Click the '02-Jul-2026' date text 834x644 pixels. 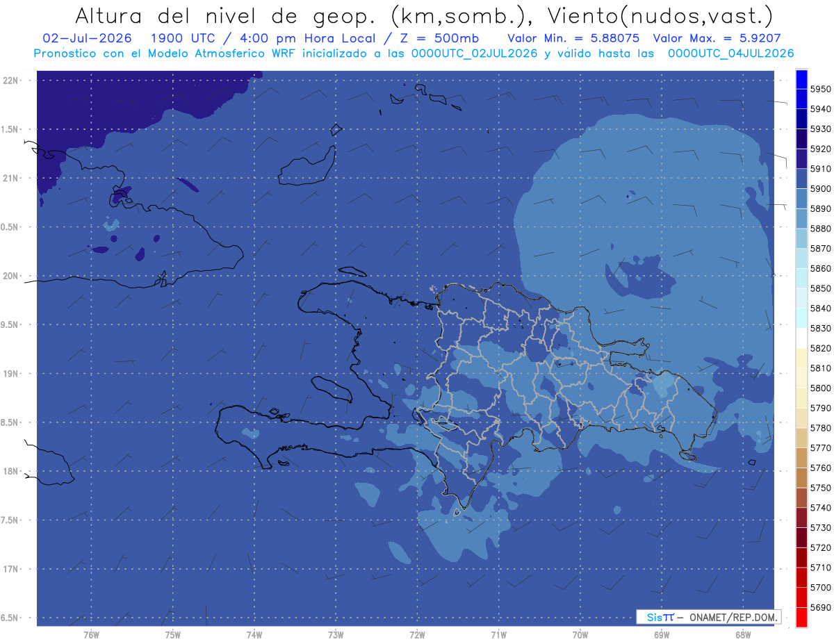tap(86, 38)
